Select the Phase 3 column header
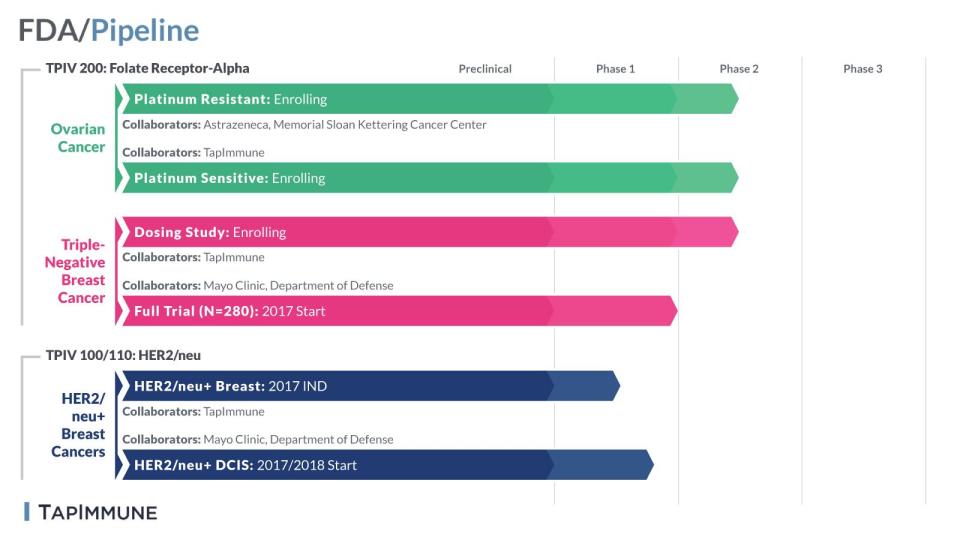Viewport: 960px width, 540px height. [x=862, y=69]
